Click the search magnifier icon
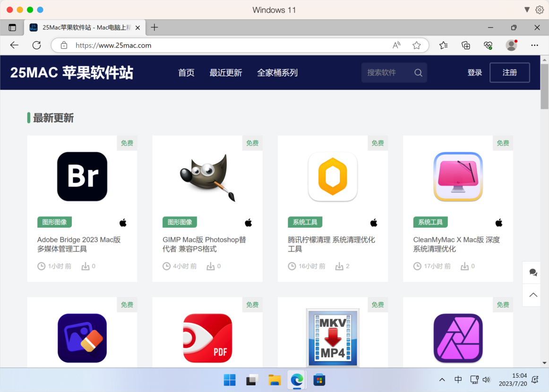Screen dimensions: 549x392 [418, 72]
